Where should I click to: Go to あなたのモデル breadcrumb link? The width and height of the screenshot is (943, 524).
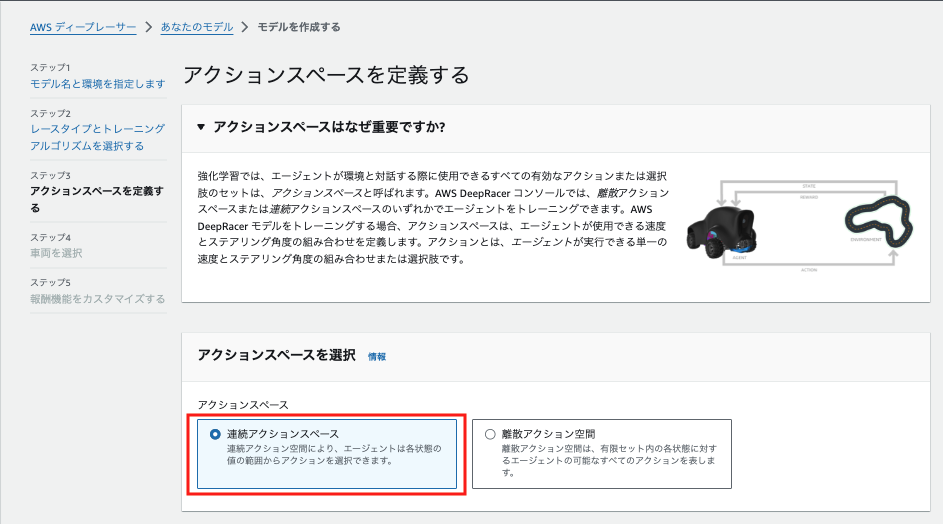coord(197,27)
